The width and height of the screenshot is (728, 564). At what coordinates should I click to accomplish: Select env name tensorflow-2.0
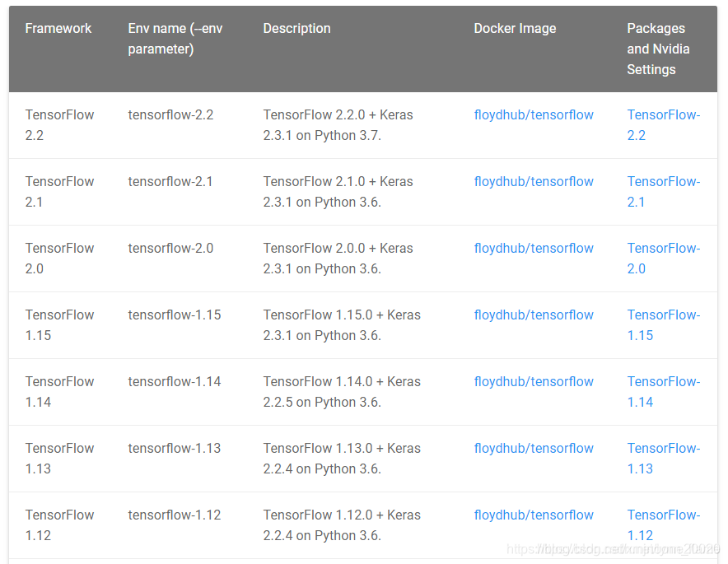170,249
